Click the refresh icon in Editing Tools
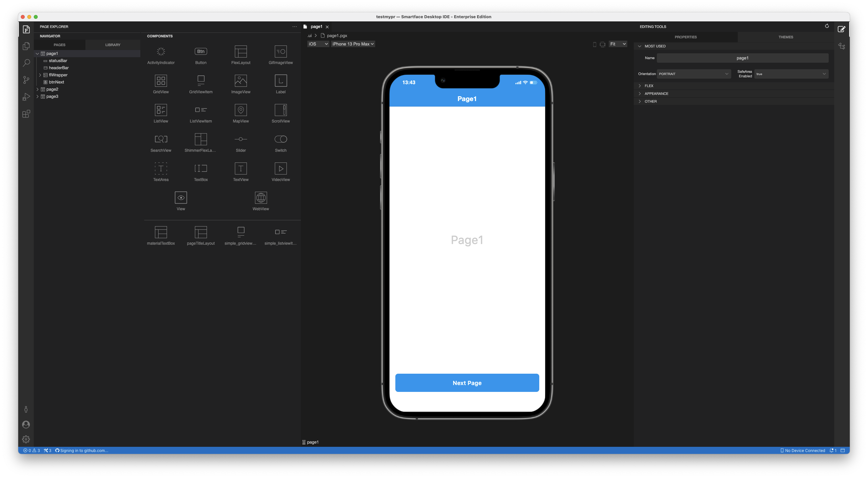The width and height of the screenshot is (868, 478). click(826, 26)
